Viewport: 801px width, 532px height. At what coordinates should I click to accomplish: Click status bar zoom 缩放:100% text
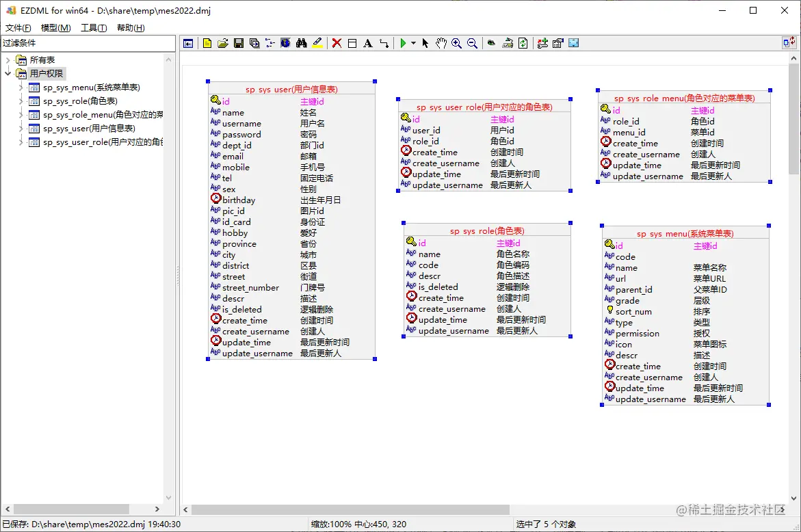click(331, 524)
